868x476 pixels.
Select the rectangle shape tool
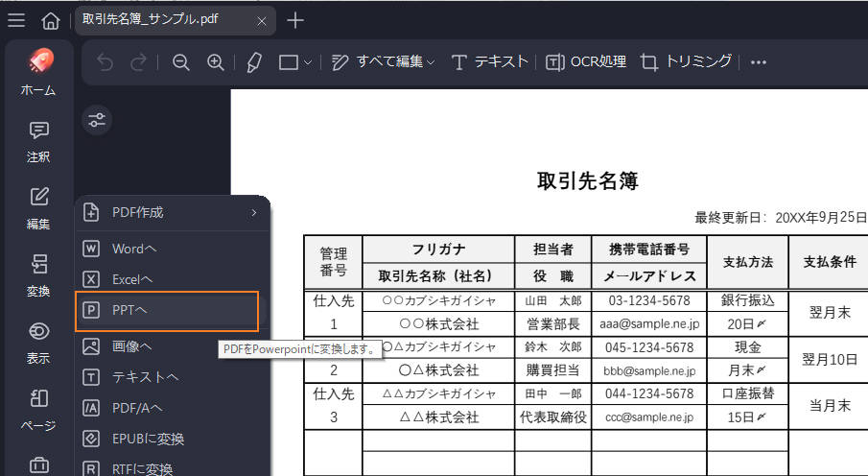point(289,62)
